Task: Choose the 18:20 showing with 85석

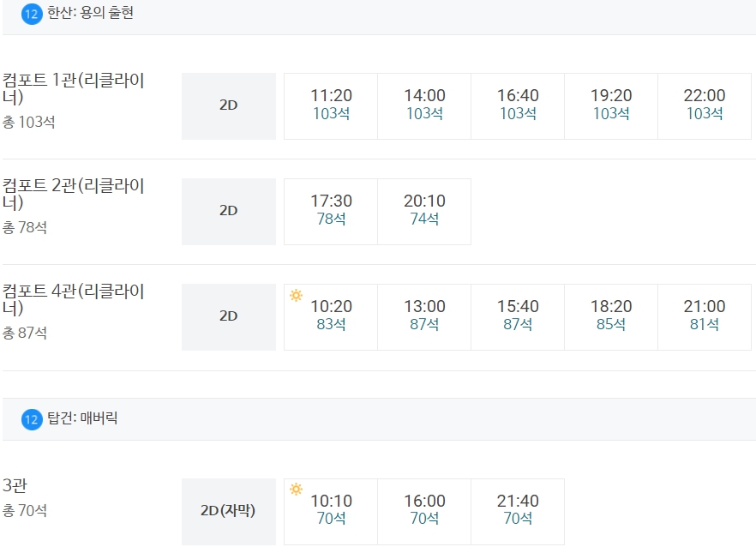Action: (x=611, y=316)
